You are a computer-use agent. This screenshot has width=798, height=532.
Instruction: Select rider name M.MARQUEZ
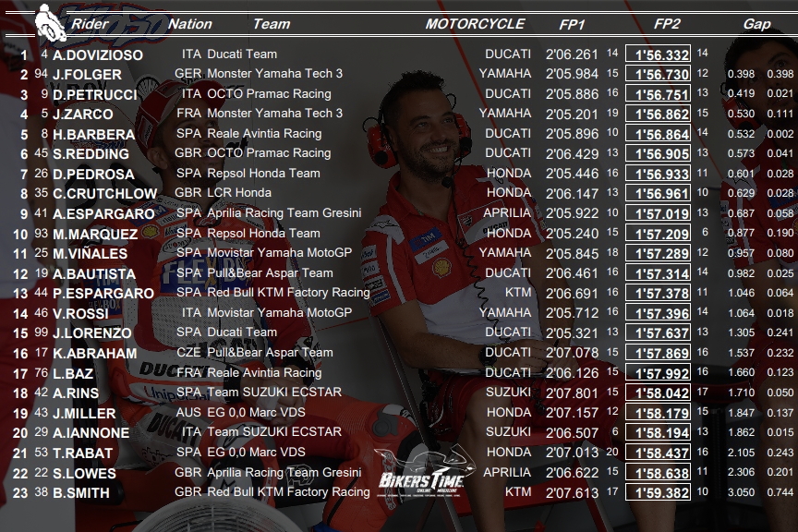pos(95,235)
